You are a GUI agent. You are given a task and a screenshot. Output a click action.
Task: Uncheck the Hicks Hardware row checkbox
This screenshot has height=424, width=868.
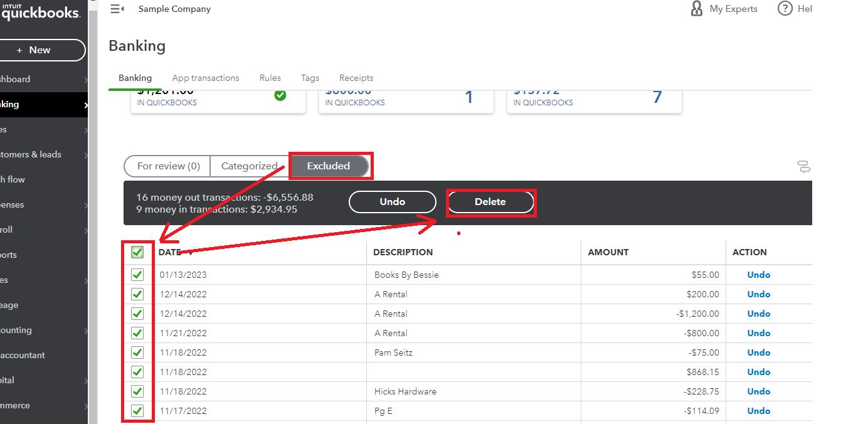[137, 391]
